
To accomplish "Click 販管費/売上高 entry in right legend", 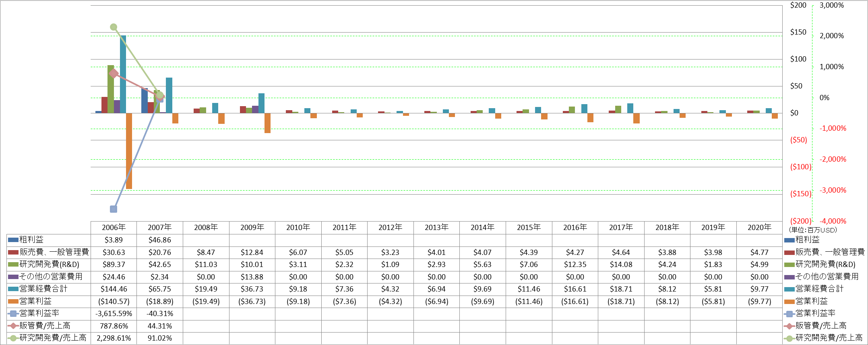I will click(x=816, y=326).
